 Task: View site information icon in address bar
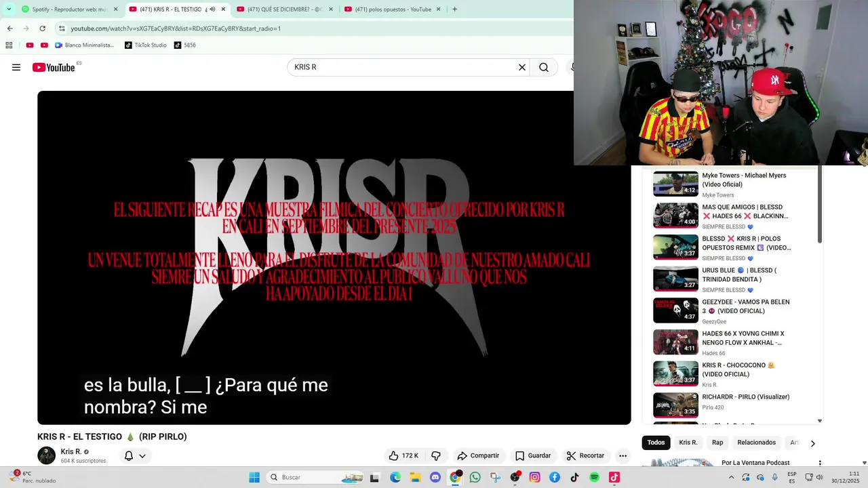(x=62, y=28)
